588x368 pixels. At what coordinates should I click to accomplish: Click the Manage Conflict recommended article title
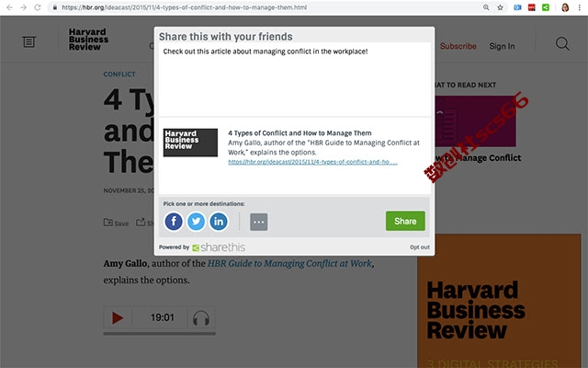478,158
